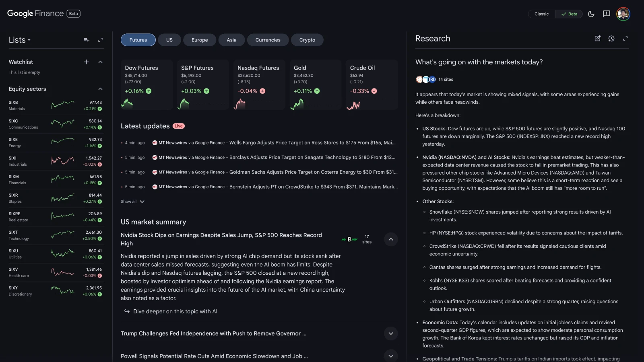
Task: Expand the Powell Signals Rate Cuts story
Action: (x=390, y=356)
